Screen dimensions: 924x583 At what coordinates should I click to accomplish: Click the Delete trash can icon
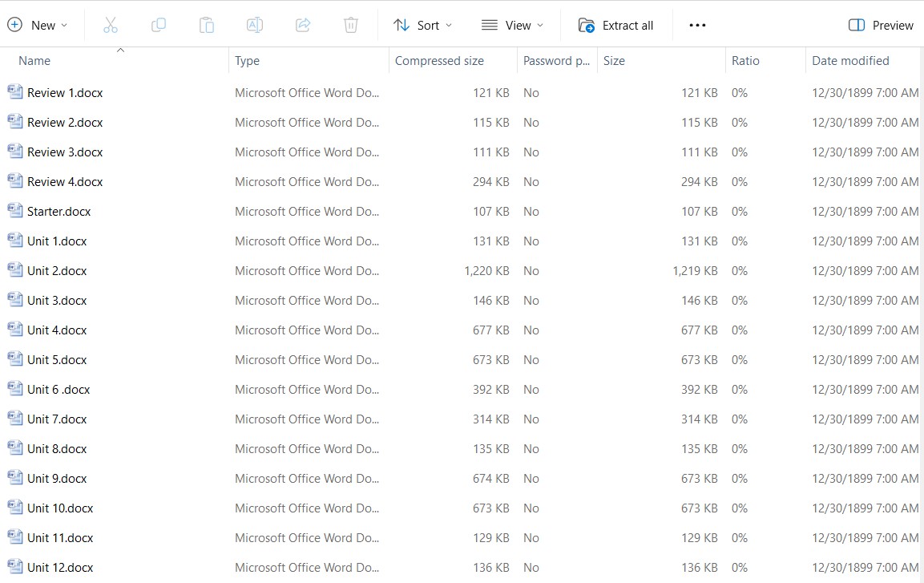click(x=351, y=26)
